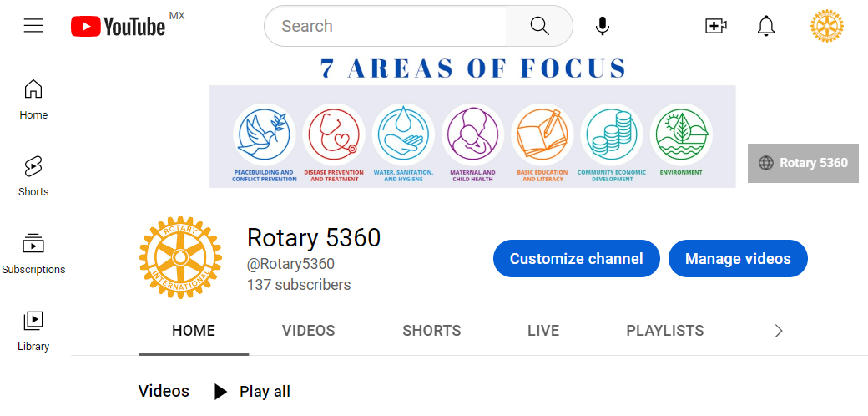Image resolution: width=868 pixels, height=416 pixels.
Task: Open the Create video camera icon
Action: coord(716,26)
